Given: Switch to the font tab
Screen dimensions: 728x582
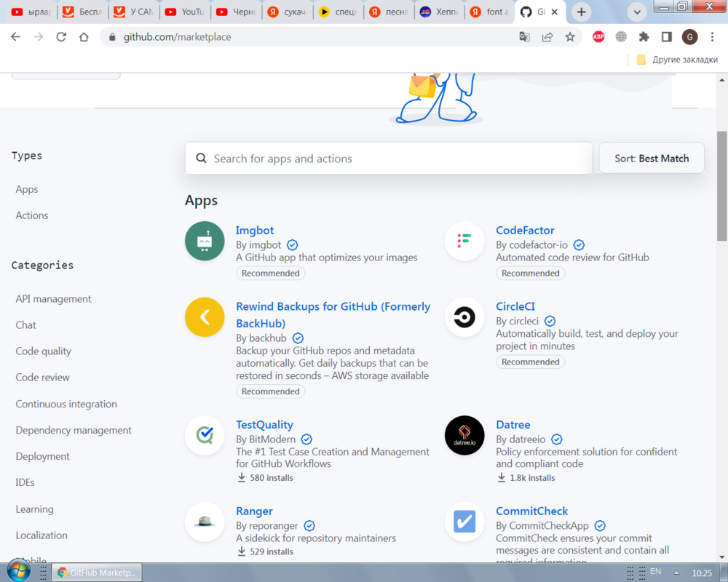Looking at the screenshot, I should click(x=489, y=12).
